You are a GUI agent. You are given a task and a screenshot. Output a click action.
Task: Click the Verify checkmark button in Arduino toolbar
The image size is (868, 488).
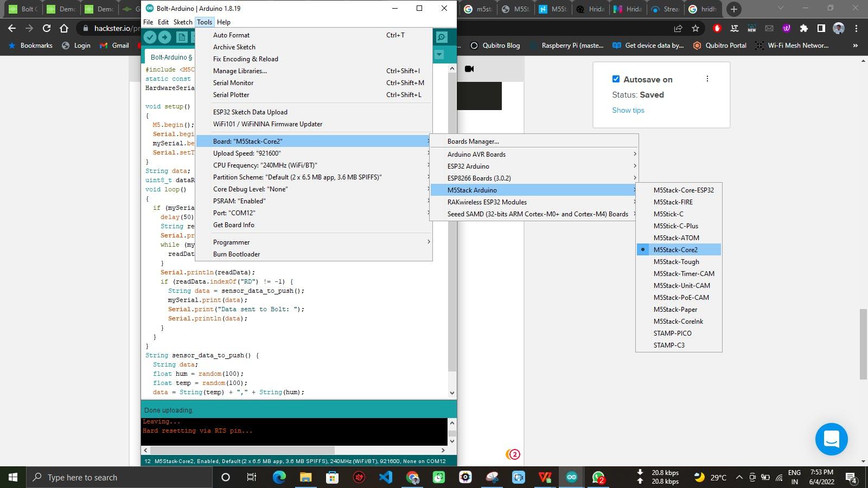[150, 37]
